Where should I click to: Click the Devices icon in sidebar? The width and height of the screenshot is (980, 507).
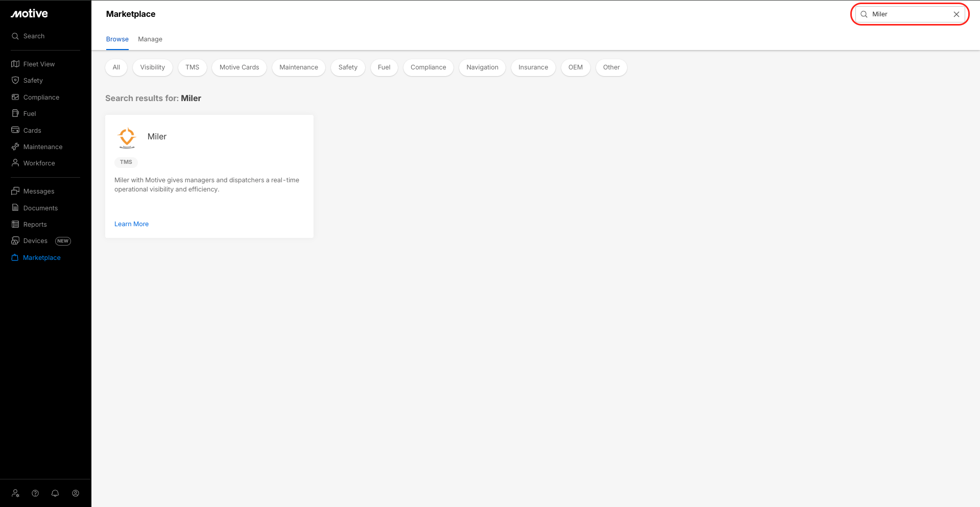point(15,241)
